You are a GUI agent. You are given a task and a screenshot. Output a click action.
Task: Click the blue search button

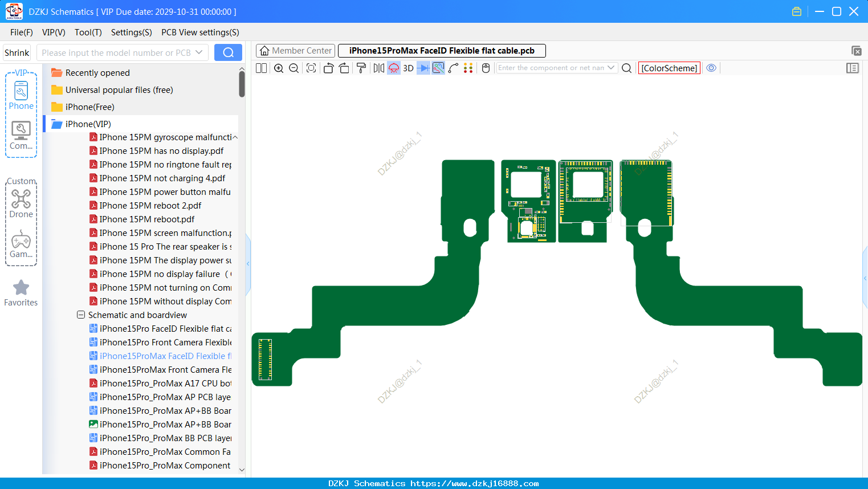coord(228,52)
